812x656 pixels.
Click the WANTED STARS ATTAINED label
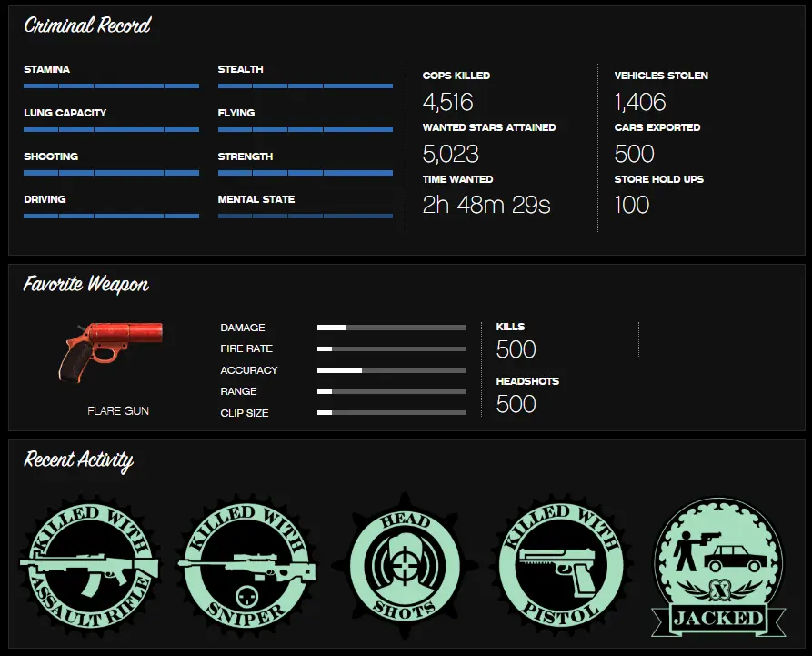489,127
